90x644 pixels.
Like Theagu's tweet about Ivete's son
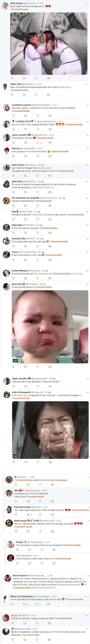[42, 550]
